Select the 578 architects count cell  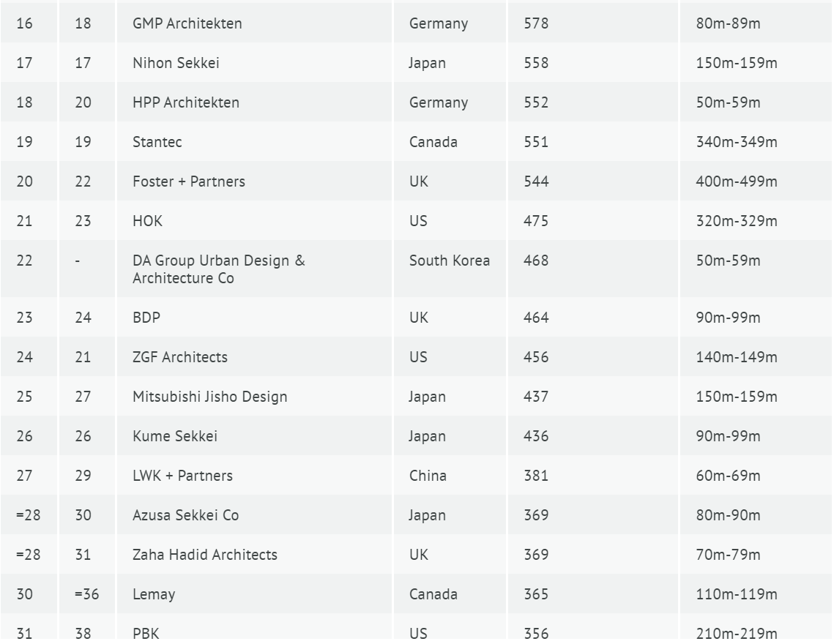535,23
